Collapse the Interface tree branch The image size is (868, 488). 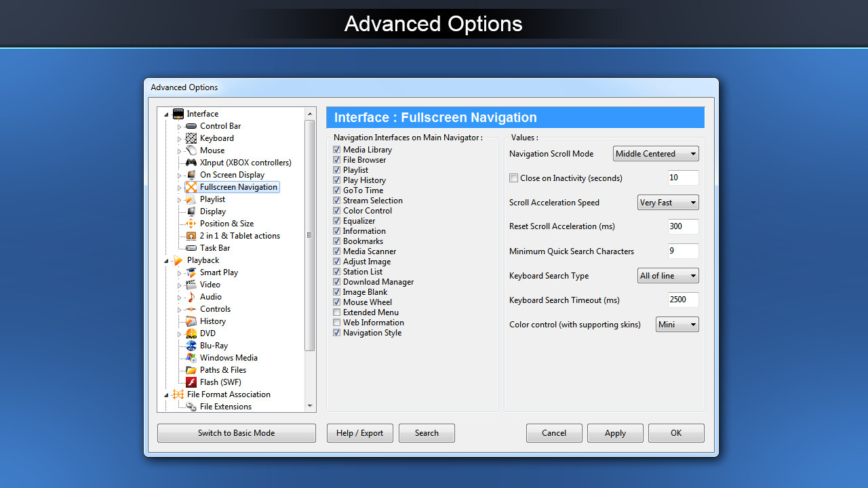(165, 113)
